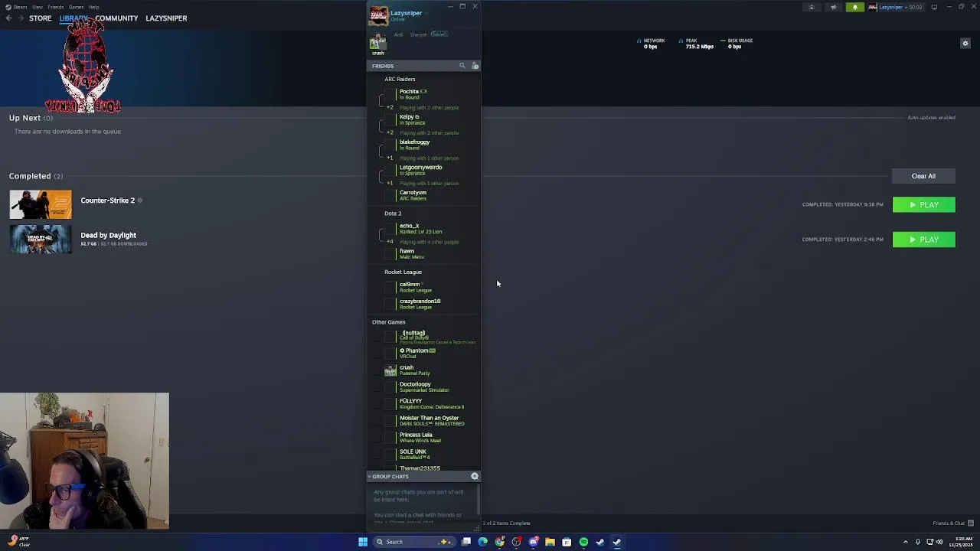This screenshot has height=551, width=980.
Task: Open Spotify from the taskbar
Action: click(583, 542)
